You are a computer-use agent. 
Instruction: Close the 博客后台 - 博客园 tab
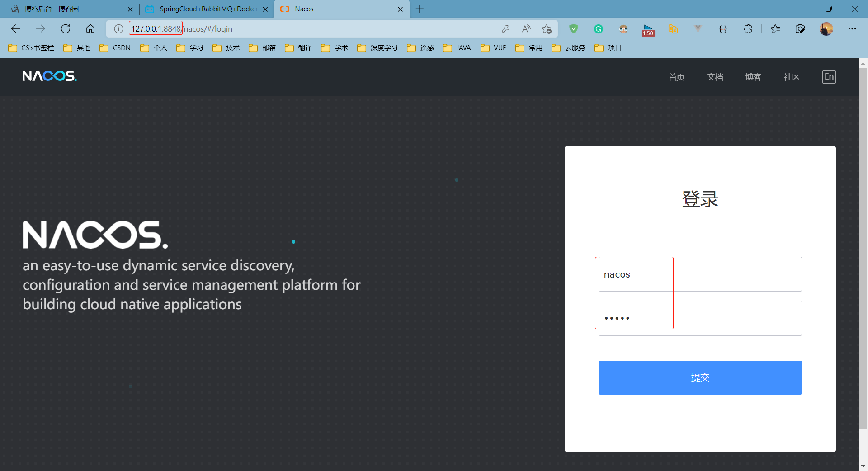130,9
